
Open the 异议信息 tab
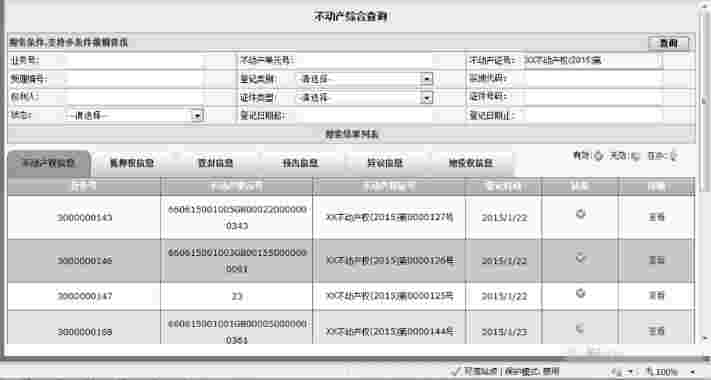pos(385,163)
